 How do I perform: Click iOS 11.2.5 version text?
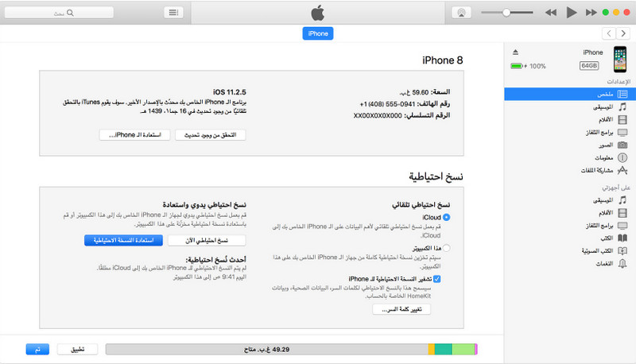[230, 92]
